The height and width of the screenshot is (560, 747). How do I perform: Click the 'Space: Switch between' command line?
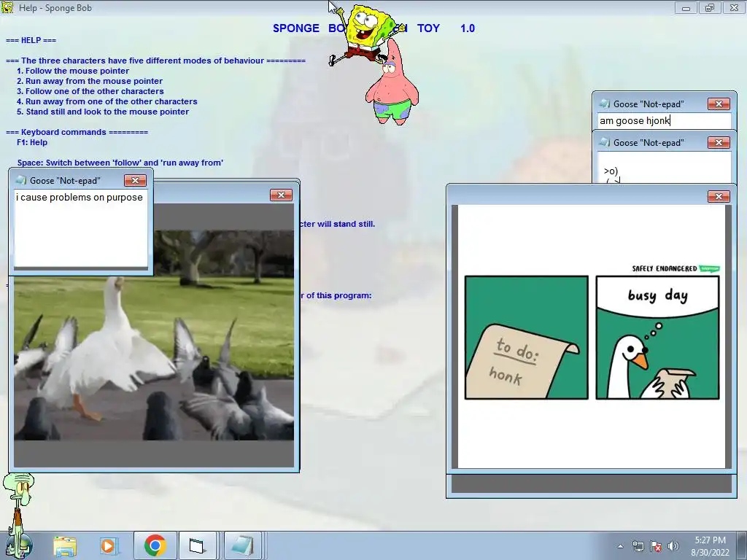pyautogui.click(x=120, y=163)
